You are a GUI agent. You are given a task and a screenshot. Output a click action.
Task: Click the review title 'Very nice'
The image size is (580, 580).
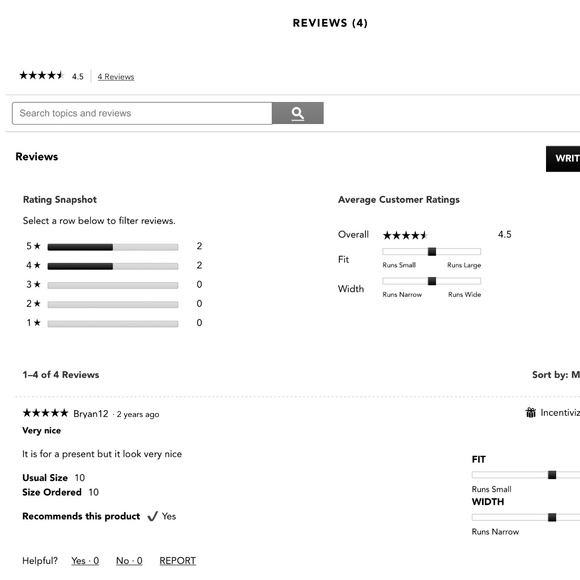(41, 431)
